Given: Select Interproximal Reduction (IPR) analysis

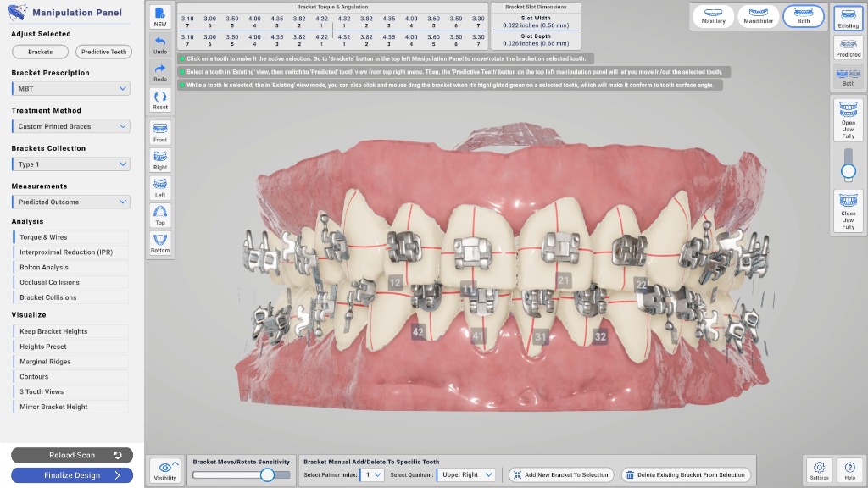Looking at the screenshot, I should 71,252.
